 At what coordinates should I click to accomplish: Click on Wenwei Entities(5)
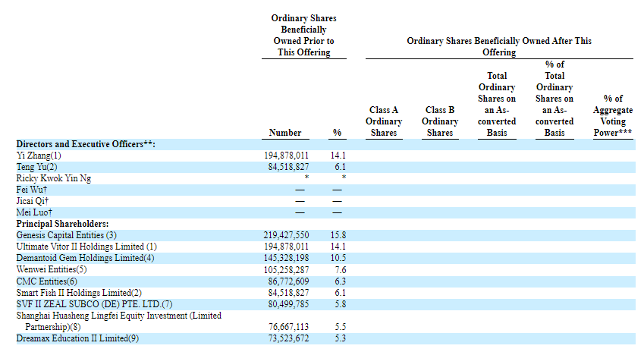click(x=52, y=269)
